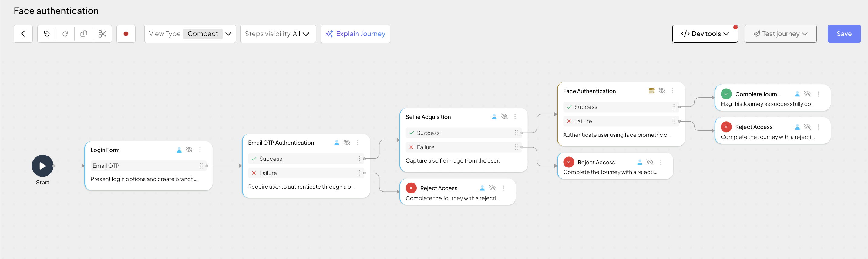Image resolution: width=868 pixels, height=259 pixels.
Task: Click "Flag this Journey as successfully co..." text
Action: (768, 104)
